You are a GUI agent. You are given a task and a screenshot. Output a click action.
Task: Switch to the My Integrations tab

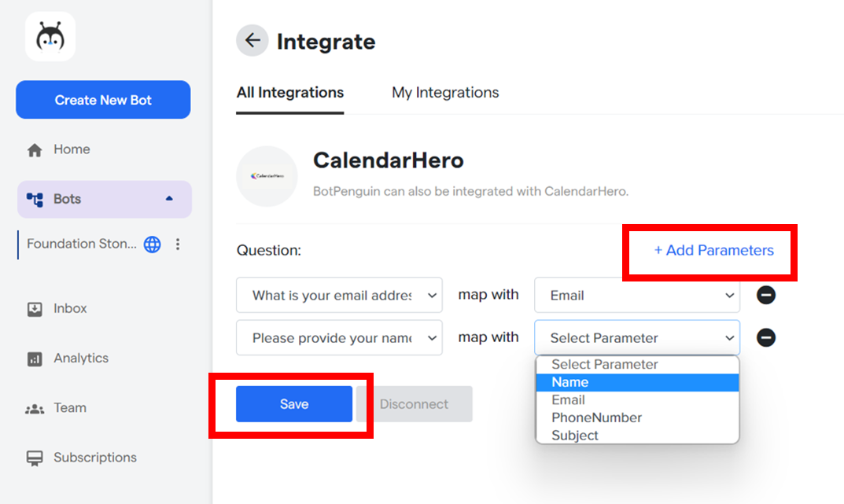[445, 93]
